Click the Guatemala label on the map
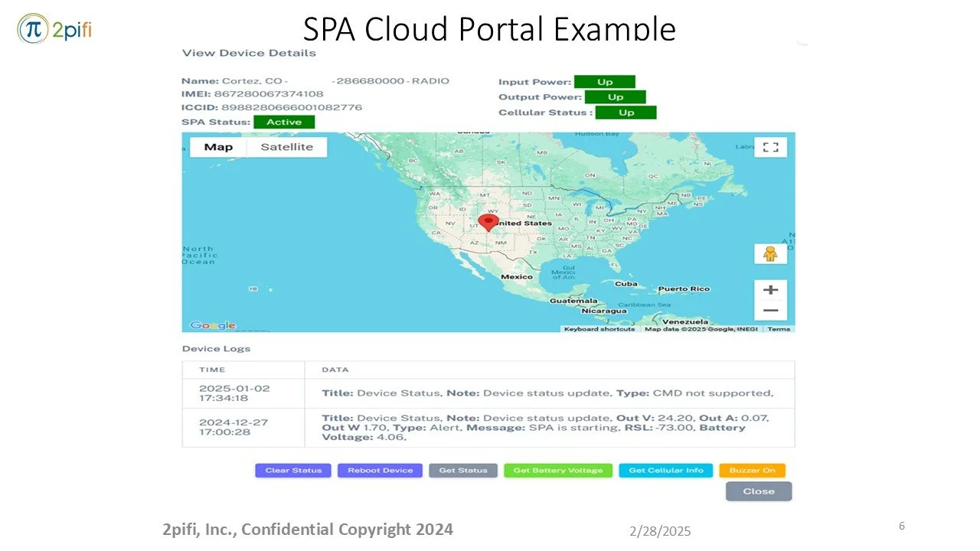The width and height of the screenshot is (980, 551). 573,301
